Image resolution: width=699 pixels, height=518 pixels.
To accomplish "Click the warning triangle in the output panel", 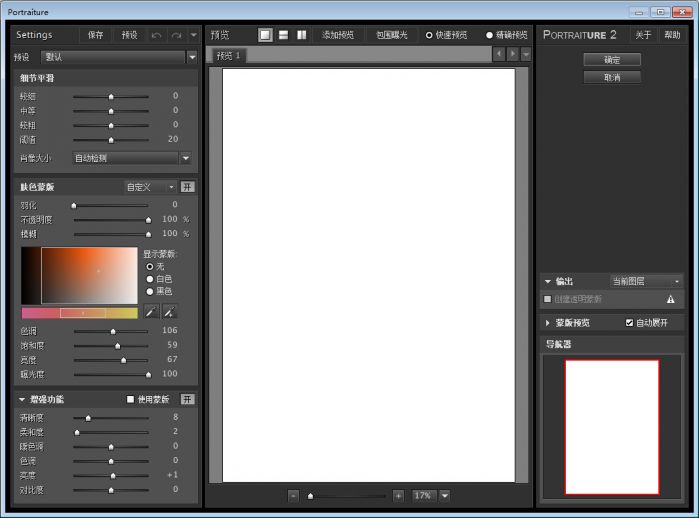I will click(670, 299).
